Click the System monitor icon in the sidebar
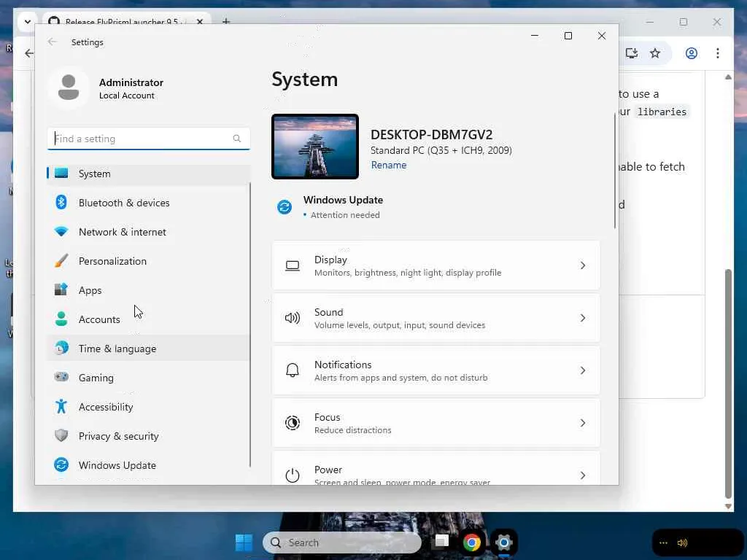 [x=61, y=173]
